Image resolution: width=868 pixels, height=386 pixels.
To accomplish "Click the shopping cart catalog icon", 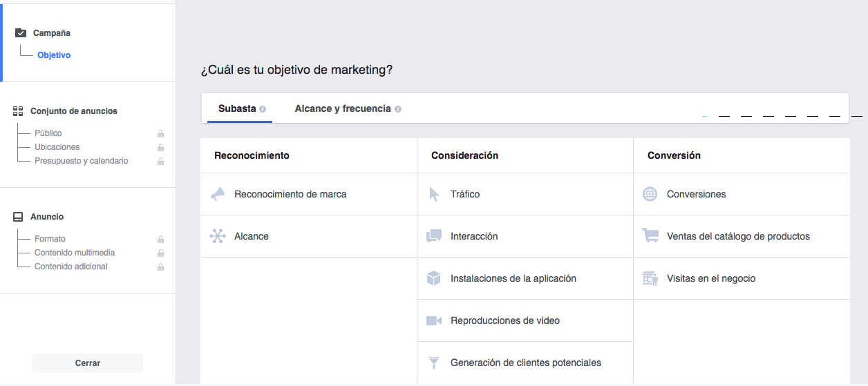I will click(x=650, y=236).
